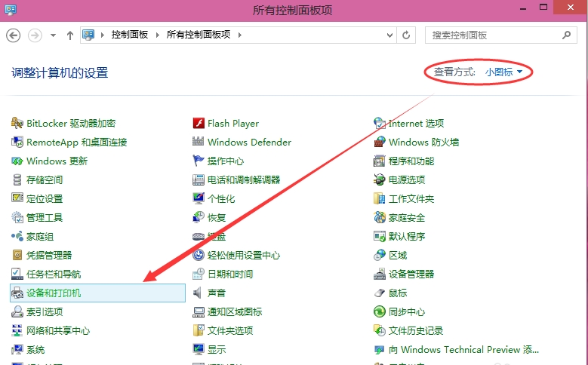Click the 鼠标 mouse icon

(380, 293)
